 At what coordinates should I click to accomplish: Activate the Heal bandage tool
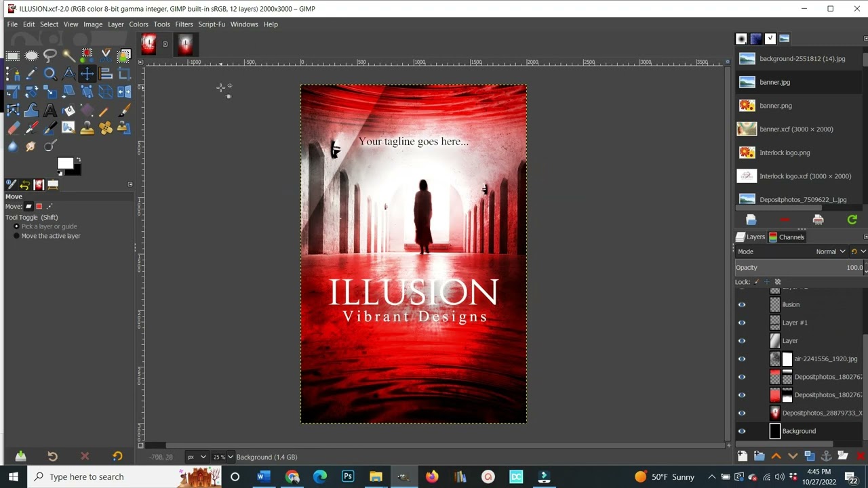pyautogui.click(x=106, y=127)
